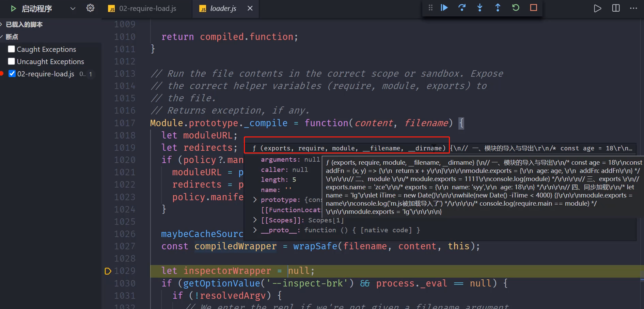Click the content parameter on line 1017
The width and height of the screenshot is (644, 309).
point(374,123)
